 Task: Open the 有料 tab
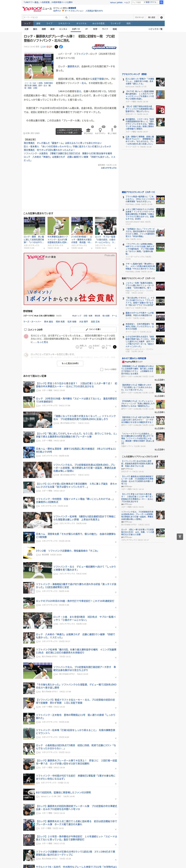point(128,24)
